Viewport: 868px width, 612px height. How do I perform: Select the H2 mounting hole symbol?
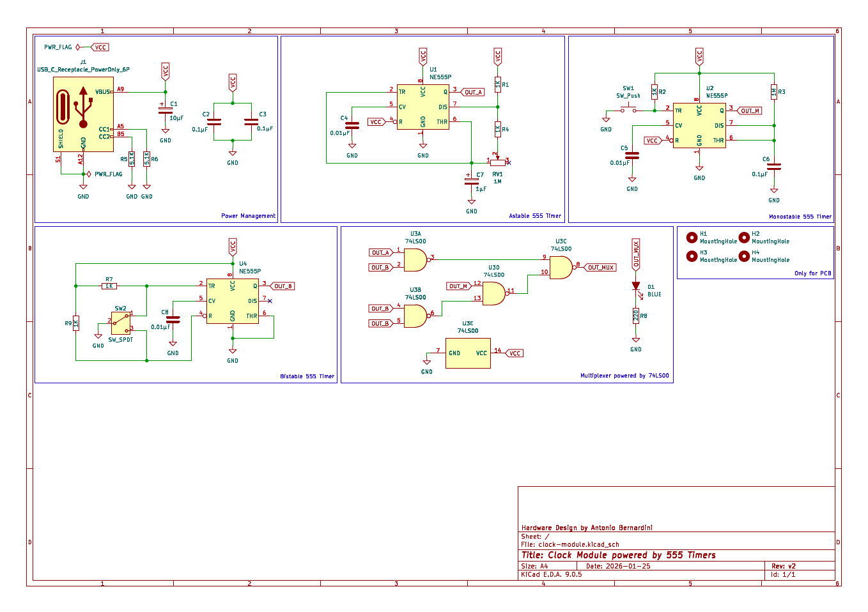tap(744, 238)
